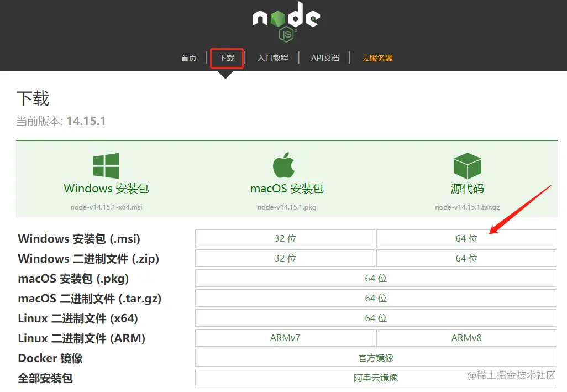
Task: Click node-v14.15.1-x64.msi file name
Action: coord(106,207)
